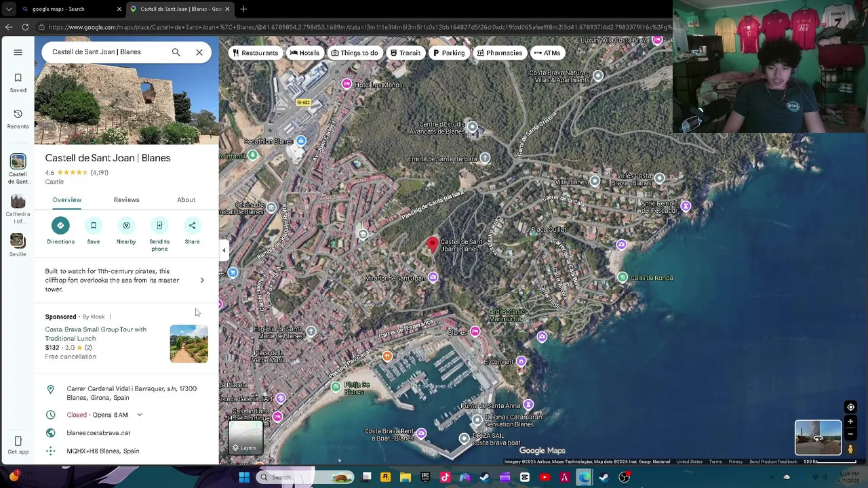Open Recents in the left sidebar
The width and height of the screenshot is (868, 488).
click(18, 119)
